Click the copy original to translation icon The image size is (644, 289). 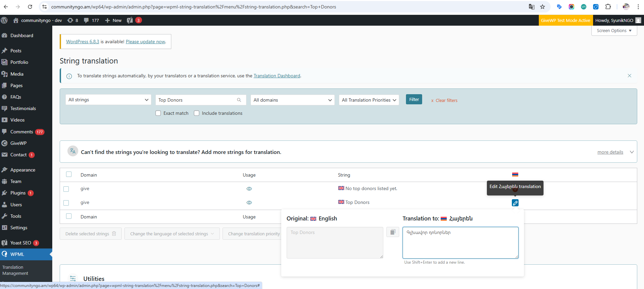point(392,232)
